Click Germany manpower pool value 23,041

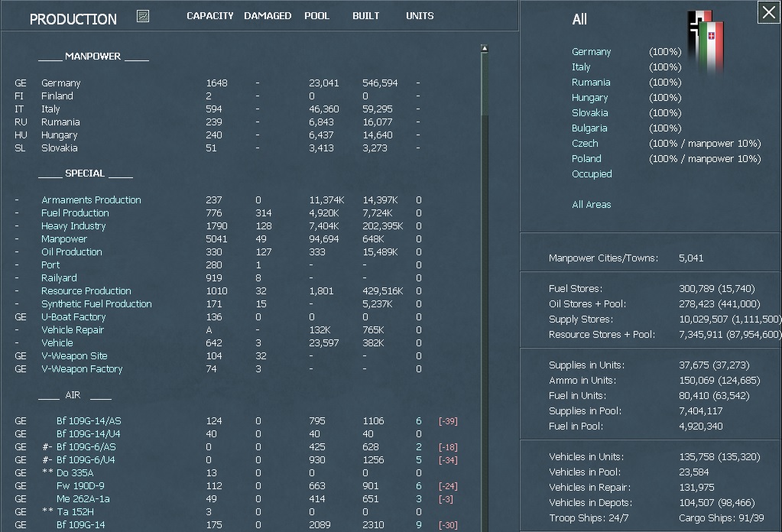pyautogui.click(x=323, y=83)
